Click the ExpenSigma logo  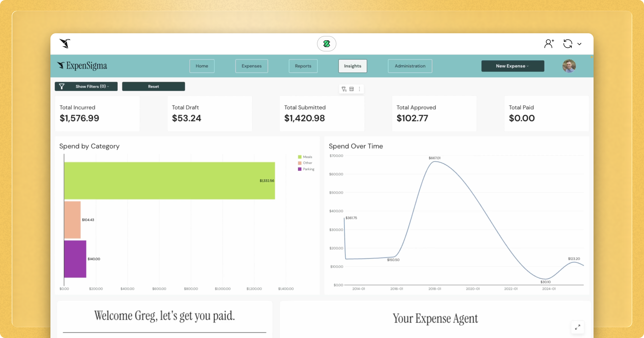click(82, 66)
